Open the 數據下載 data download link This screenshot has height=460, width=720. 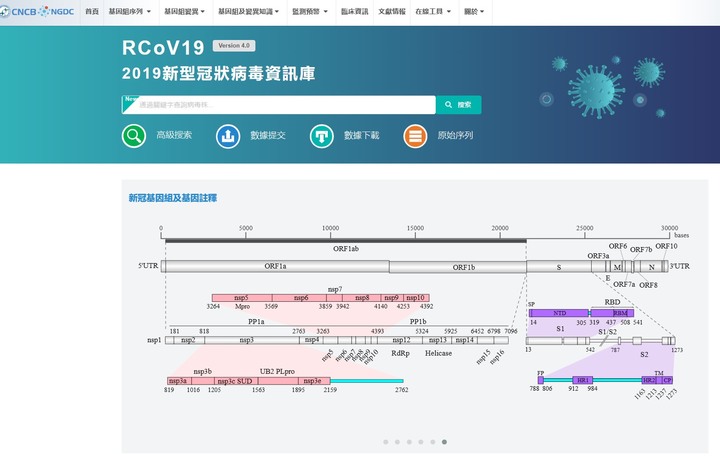click(x=361, y=135)
